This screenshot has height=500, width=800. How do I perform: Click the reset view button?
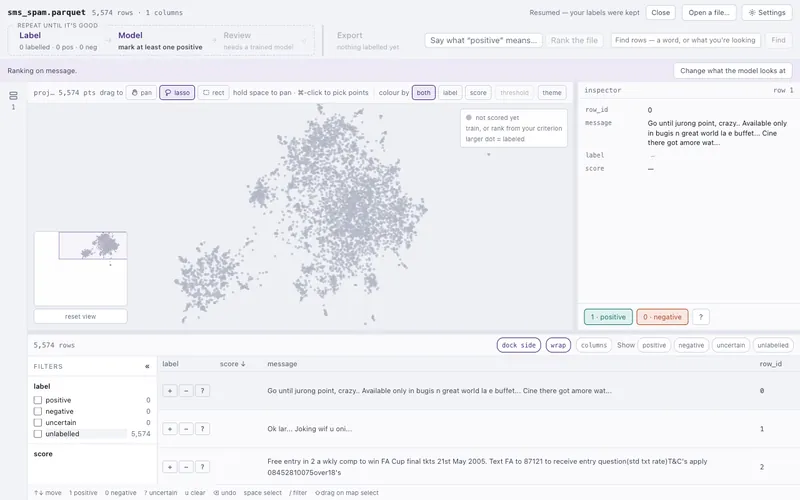pyautogui.click(x=81, y=316)
